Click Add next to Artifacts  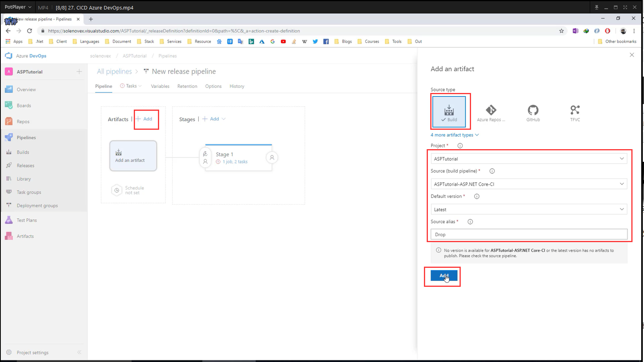pos(144,119)
